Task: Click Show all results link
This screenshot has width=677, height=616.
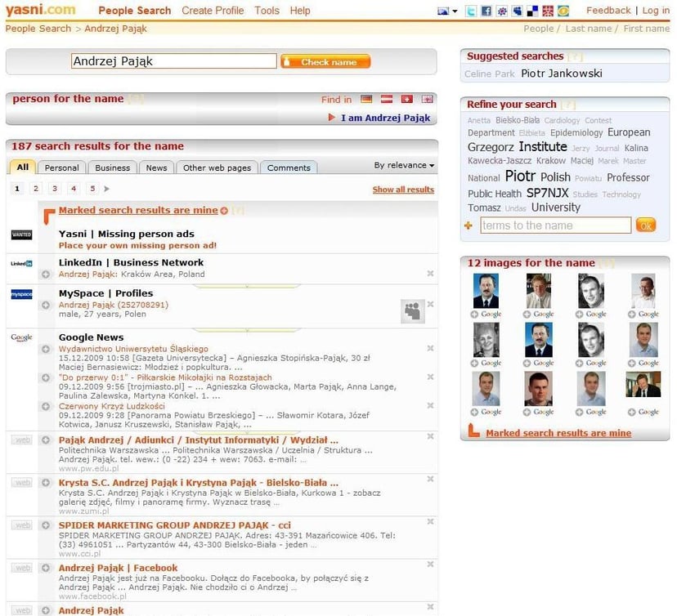Action: point(403,190)
